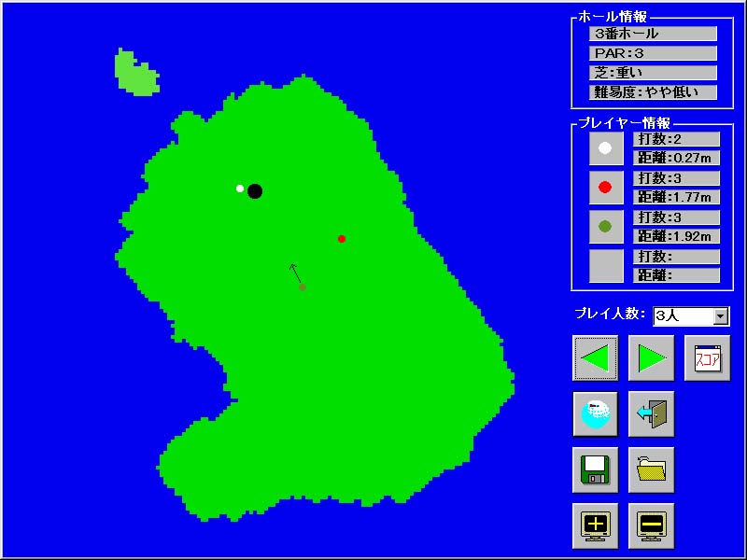This screenshot has width=747, height=560.
Task: Click the PAR:3 info field
Action: coord(653,53)
